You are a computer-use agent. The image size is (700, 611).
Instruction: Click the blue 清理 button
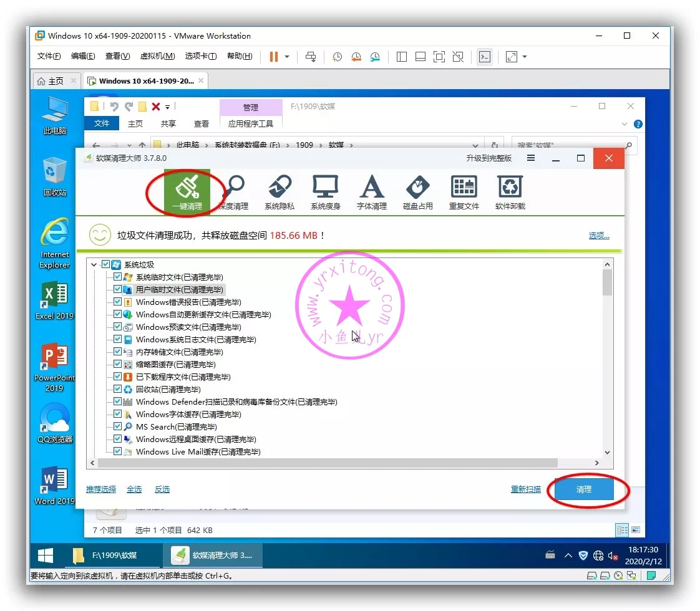[583, 489]
